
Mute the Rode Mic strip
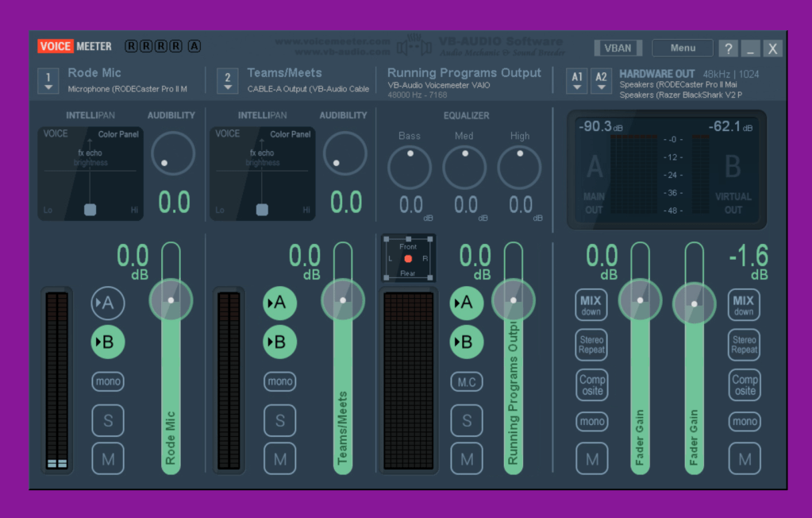[x=108, y=459]
